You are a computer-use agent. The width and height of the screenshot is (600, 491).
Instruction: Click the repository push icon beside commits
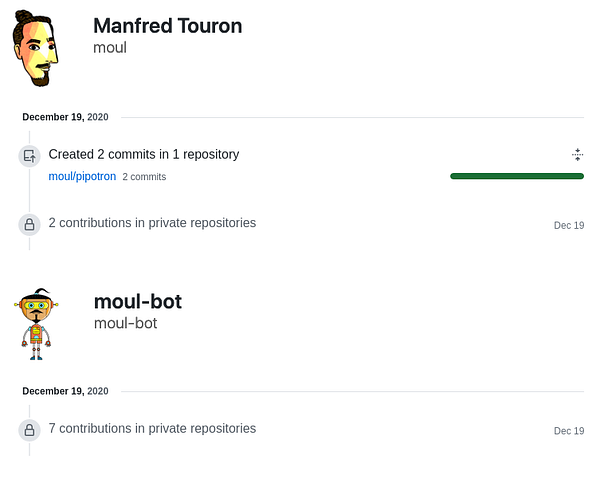point(30,155)
